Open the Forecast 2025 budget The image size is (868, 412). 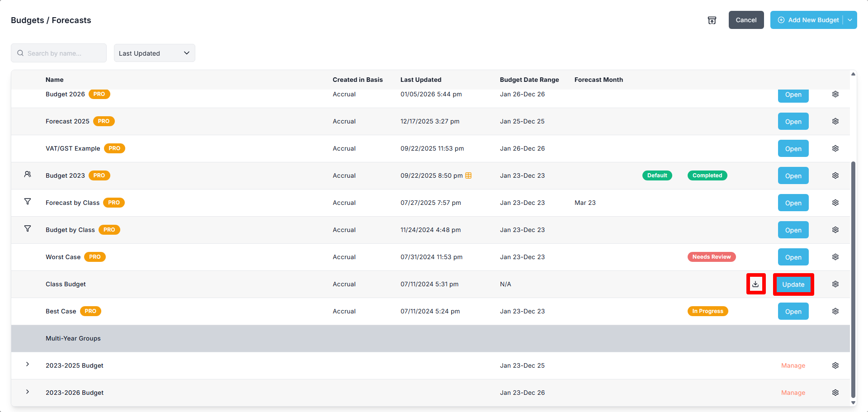[x=793, y=122]
